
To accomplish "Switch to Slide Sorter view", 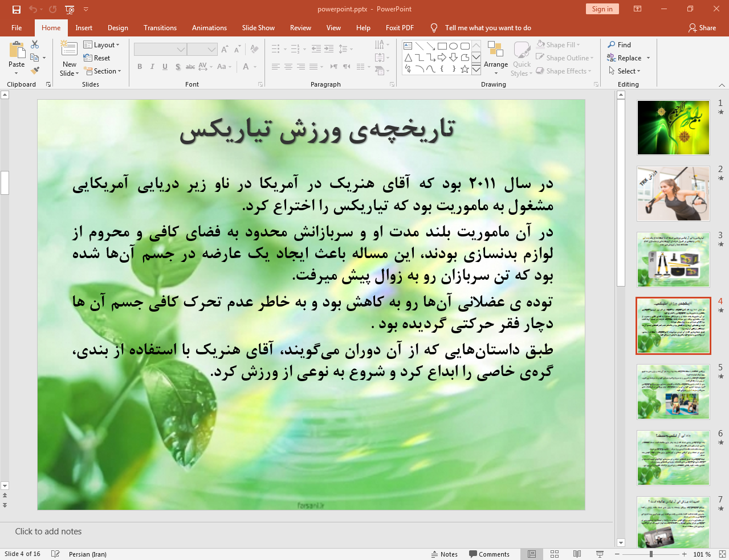I will point(554,554).
